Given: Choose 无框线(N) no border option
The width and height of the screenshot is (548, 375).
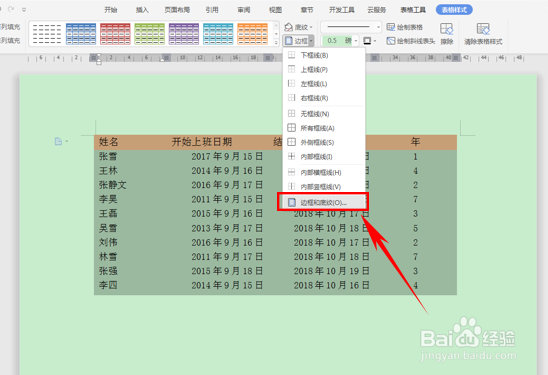Looking at the screenshot, I should pyautogui.click(x=324, y=114).
